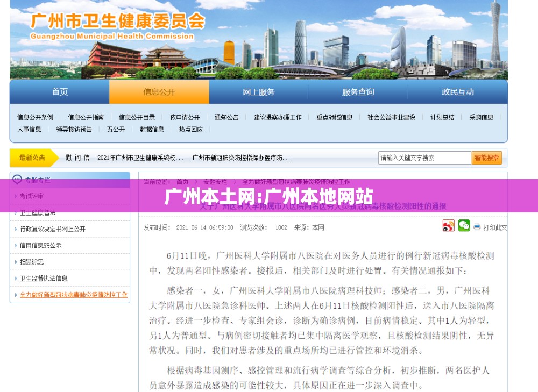The width and height of the screenshot is (538, 392).
Task: Open 信息公开目录 submenu link
Action: pos(137,117)
